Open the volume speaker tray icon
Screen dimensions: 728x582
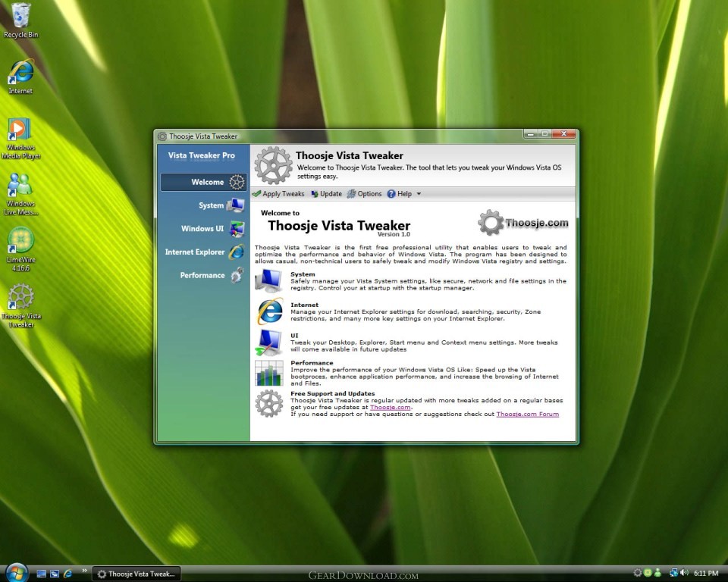pyautogui.click(x=684, y=573)
